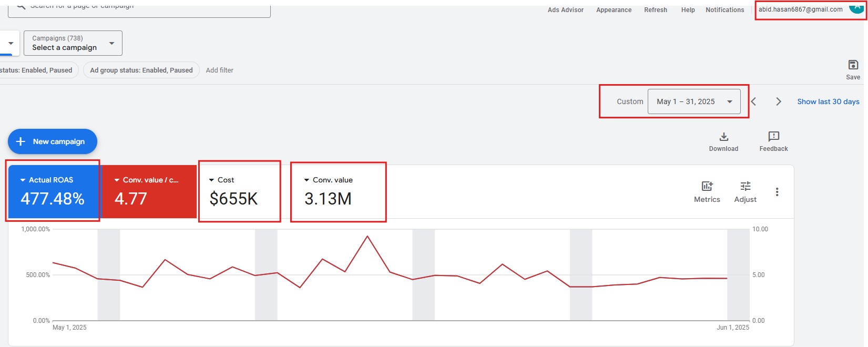This screenshot has width=868, height=347.
Task: Click the Add filter button
Action: click(219, 70)
